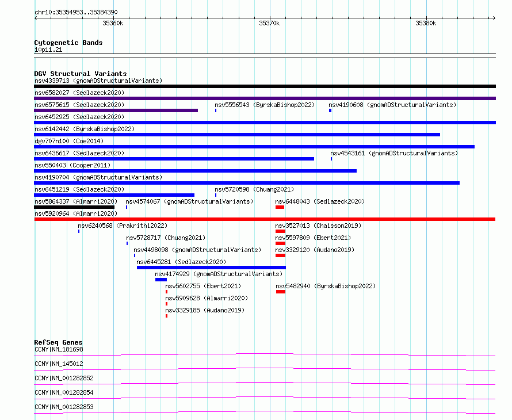Open the nsv6142442 ByrskaBishop2022 variant
Image resolution: width=512 pixels, height=420 pixels.
coord(85,129)
